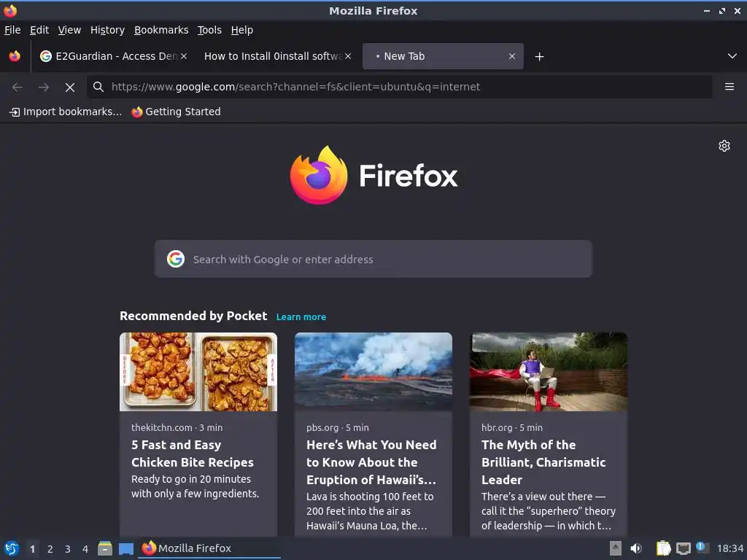Close the E2Guardian - Access Denied tab
The width and height of the screenshot is (747, 560).
[x=184, y=56]
